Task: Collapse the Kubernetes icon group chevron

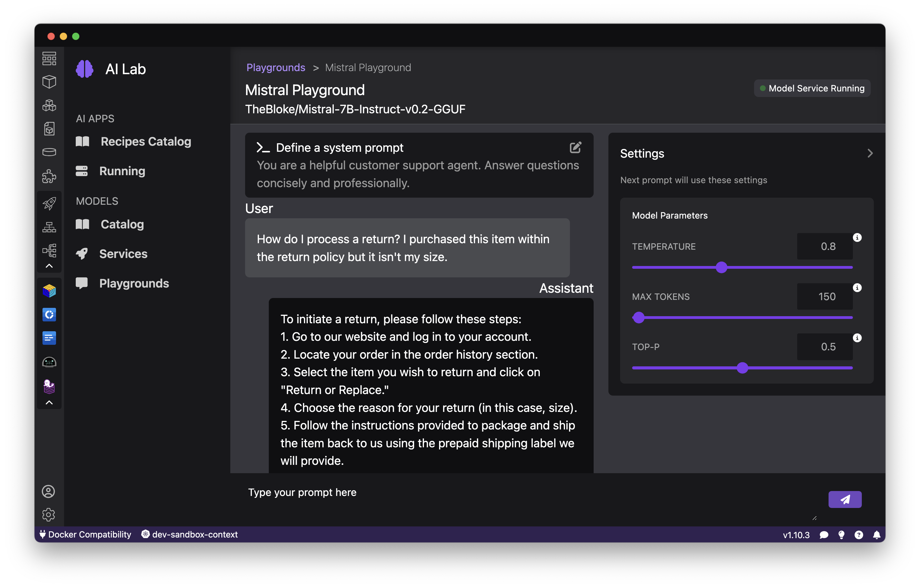Action: point(49,266)
